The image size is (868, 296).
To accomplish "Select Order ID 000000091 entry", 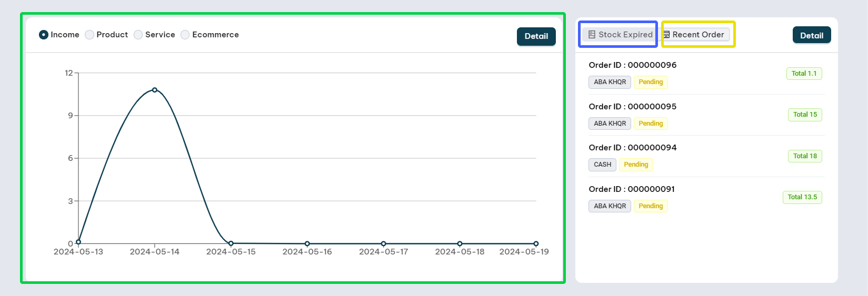I will tap(631, 189).
